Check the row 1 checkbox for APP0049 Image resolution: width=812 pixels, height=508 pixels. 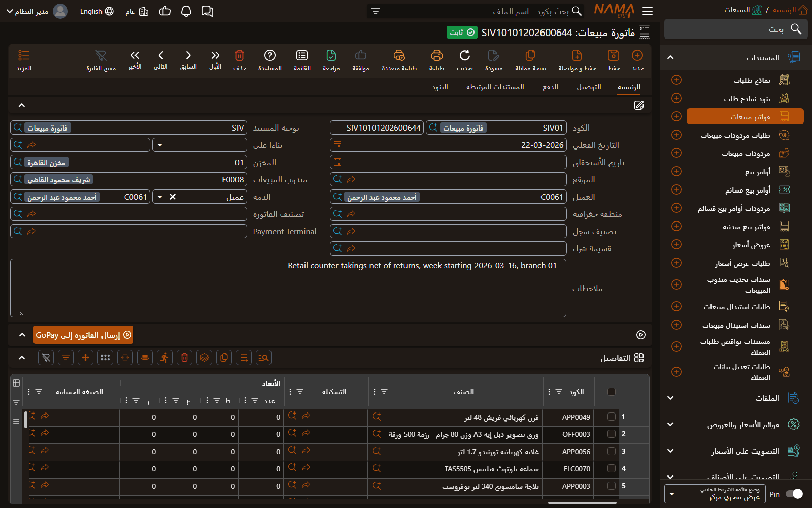612,417
